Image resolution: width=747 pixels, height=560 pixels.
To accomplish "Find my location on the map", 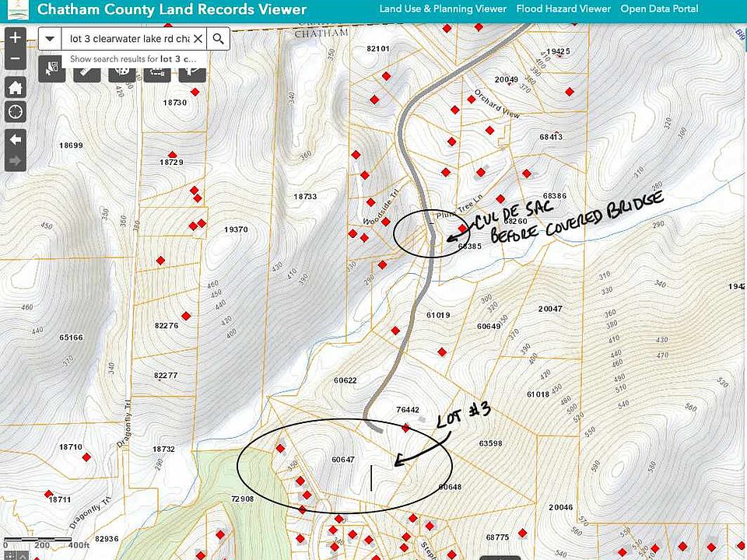I will (x=16, y=112).
